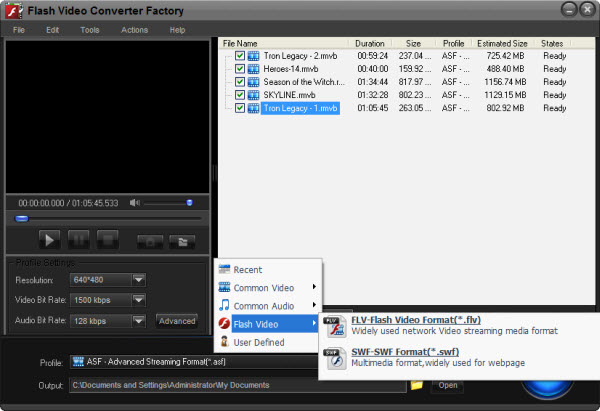Browse output folder with the yellow folder icon
The height and width of the screenshot is (411, 600).
tap(416, 385)
